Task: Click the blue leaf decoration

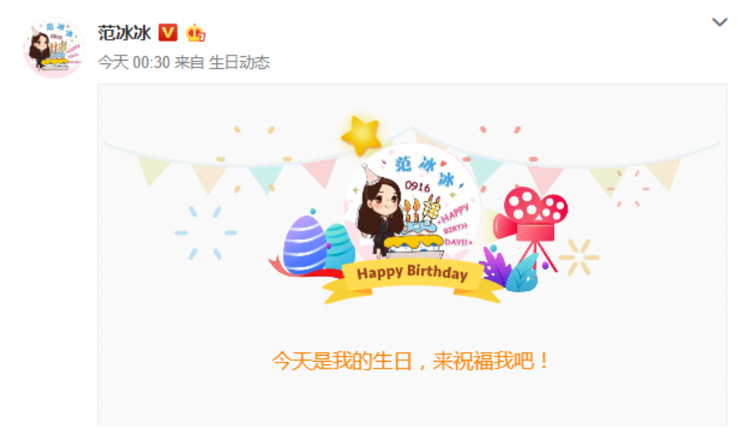Action: pos(522,273)
